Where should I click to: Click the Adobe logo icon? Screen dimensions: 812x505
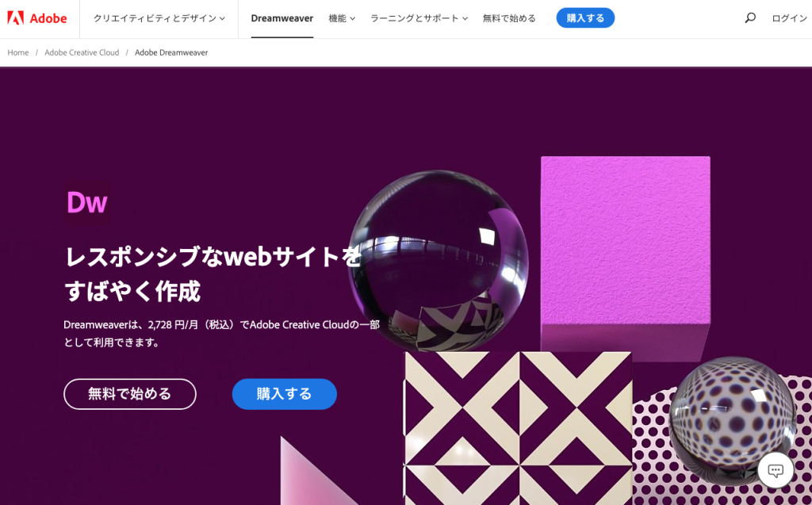pos(16,18)
